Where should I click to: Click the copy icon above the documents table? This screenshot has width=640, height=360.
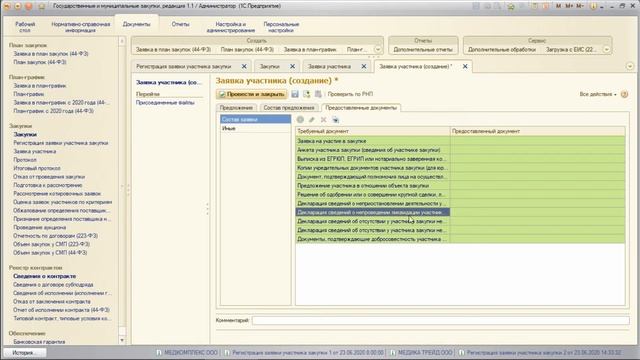(335, 120)
